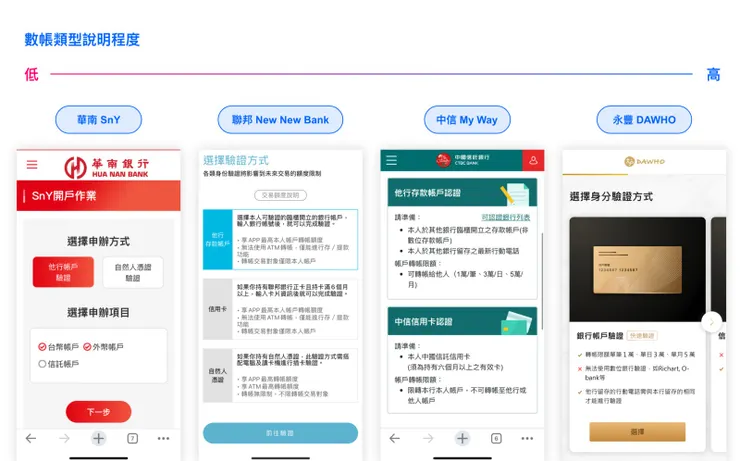Choose the 信用卡 verification option
The image size is (740, 461).
[x=280, y=309]
